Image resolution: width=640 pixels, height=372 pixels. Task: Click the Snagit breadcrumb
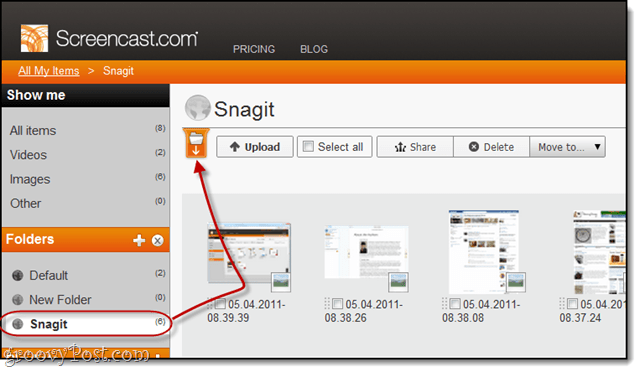[x=118, y=71]
